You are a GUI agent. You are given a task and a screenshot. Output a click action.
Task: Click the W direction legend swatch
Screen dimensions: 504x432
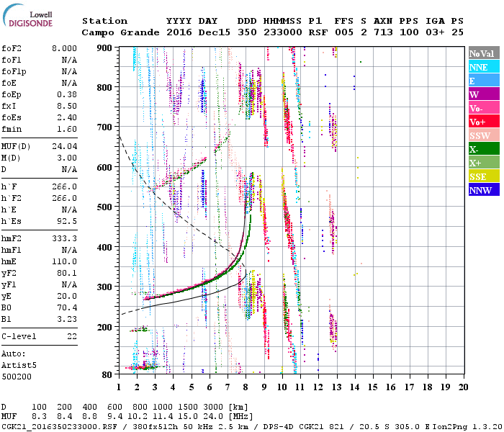coord(484,94)
